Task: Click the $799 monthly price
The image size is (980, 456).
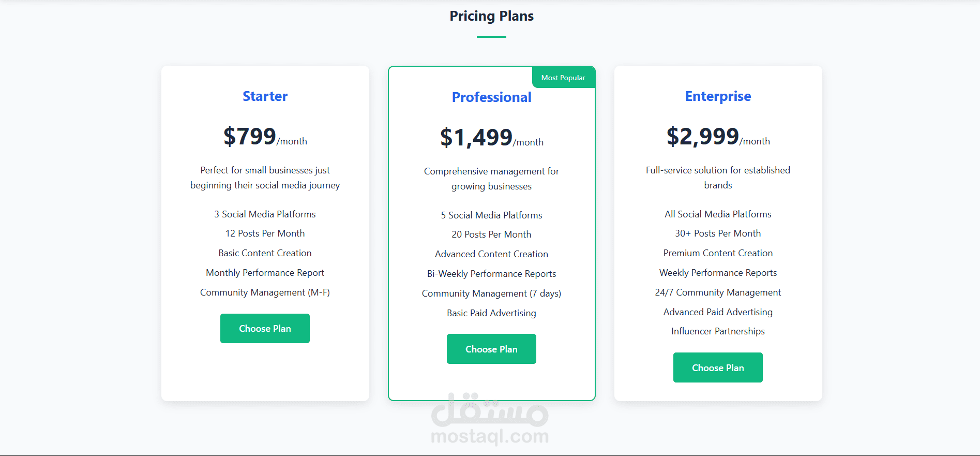Action: 250,137
